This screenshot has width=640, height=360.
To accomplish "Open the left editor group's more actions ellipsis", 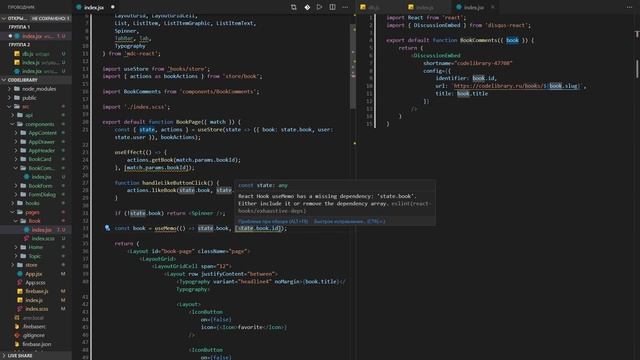I will coord(345,7).
